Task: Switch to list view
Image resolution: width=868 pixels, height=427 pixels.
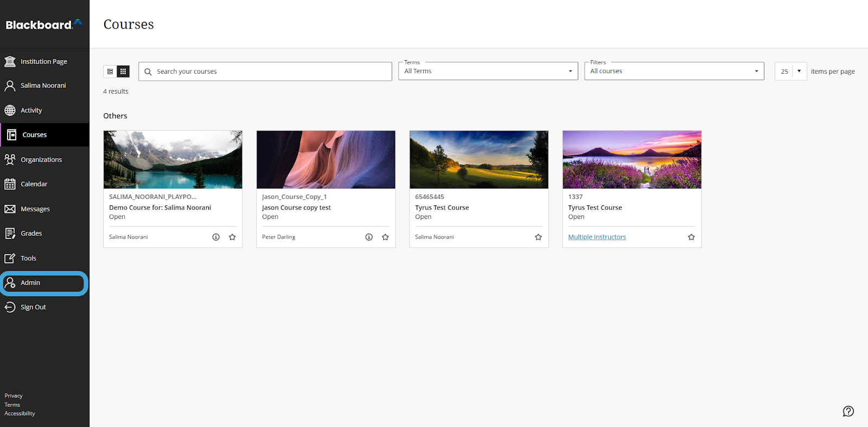Action: (110, 72)
